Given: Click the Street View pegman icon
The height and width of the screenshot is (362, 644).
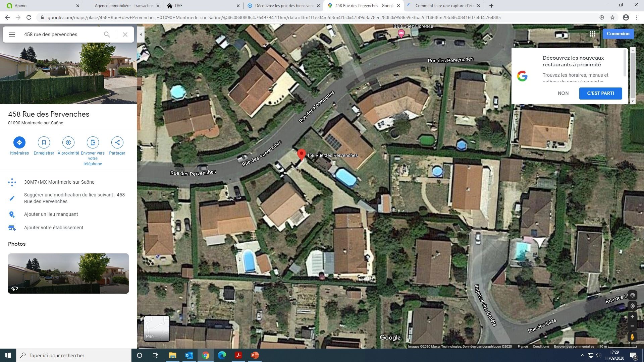Looking at the screenshot, I should (x=632, y=337).
